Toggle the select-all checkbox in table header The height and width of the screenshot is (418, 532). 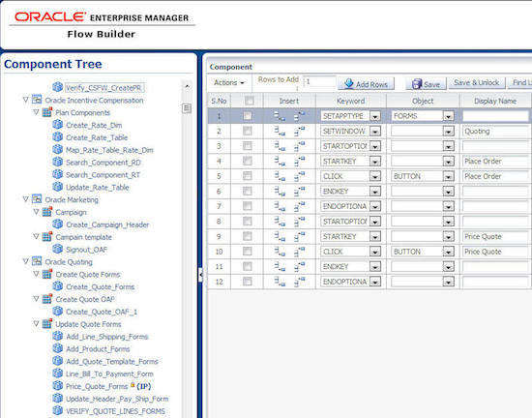pyautogui.click(x=249, y=101)
